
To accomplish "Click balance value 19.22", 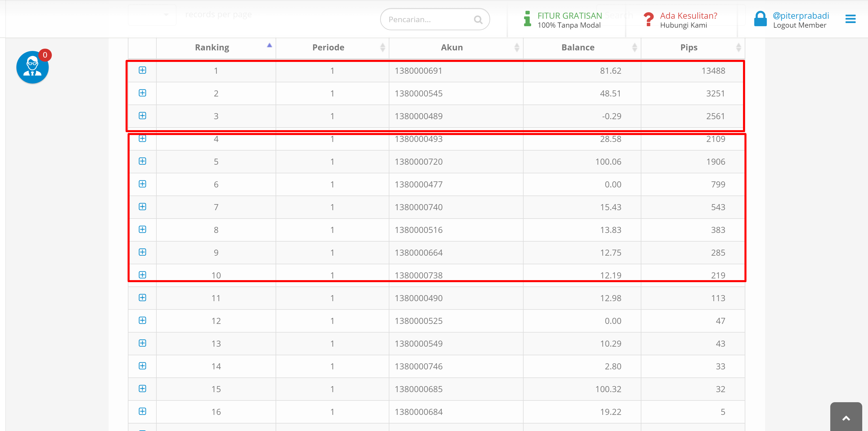I will coord(610,412).
